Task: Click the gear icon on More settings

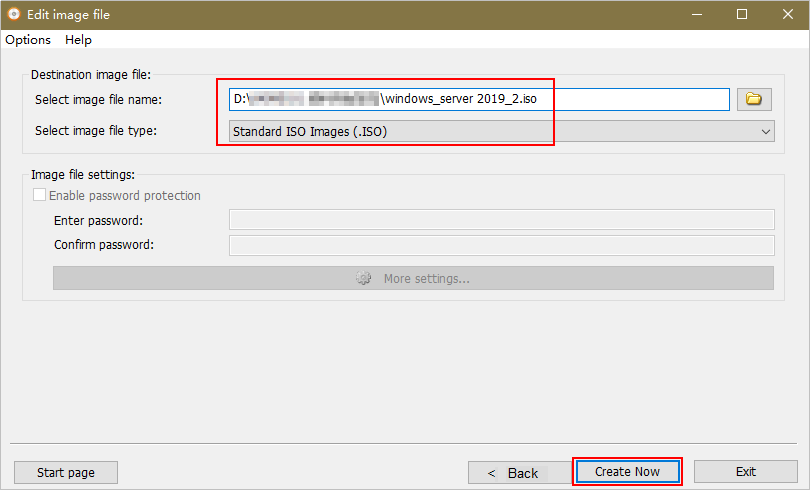Action: (364, 278)
